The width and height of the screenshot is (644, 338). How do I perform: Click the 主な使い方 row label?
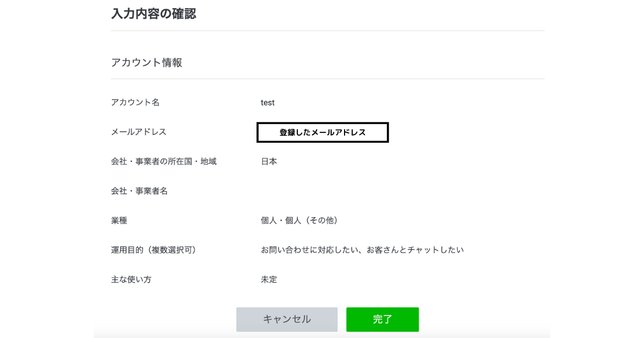133,279
